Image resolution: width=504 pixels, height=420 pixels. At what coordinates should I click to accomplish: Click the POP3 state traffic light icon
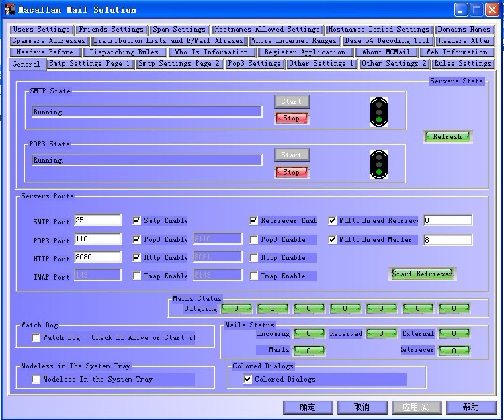[378, 165]
